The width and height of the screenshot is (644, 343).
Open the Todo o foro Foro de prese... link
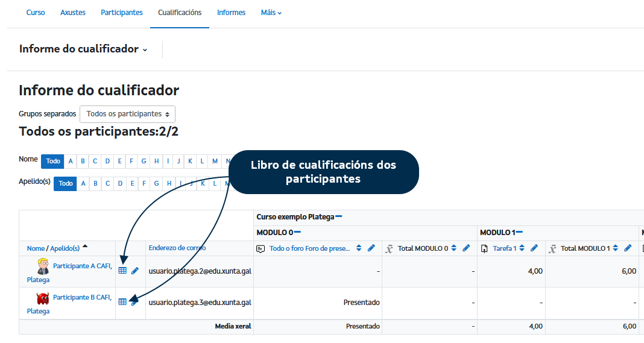tap(310, 248)
